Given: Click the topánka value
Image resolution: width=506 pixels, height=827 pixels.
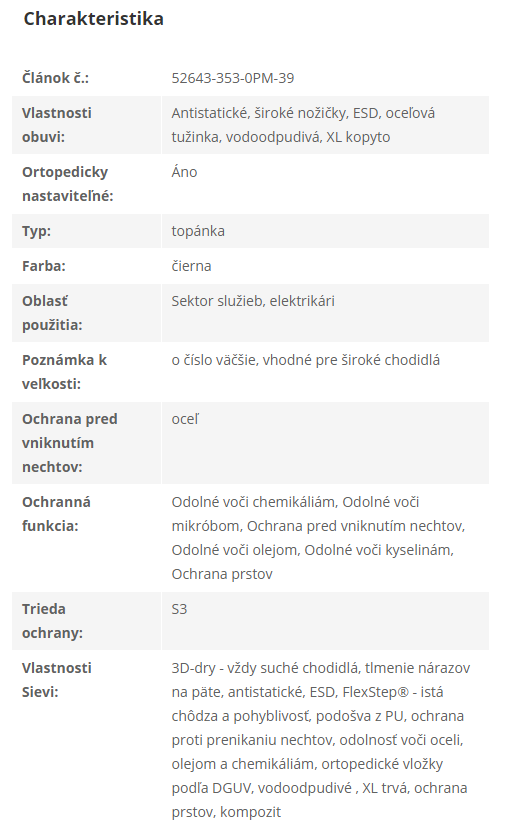Looking at the screenshot, I should click(198, 231).
